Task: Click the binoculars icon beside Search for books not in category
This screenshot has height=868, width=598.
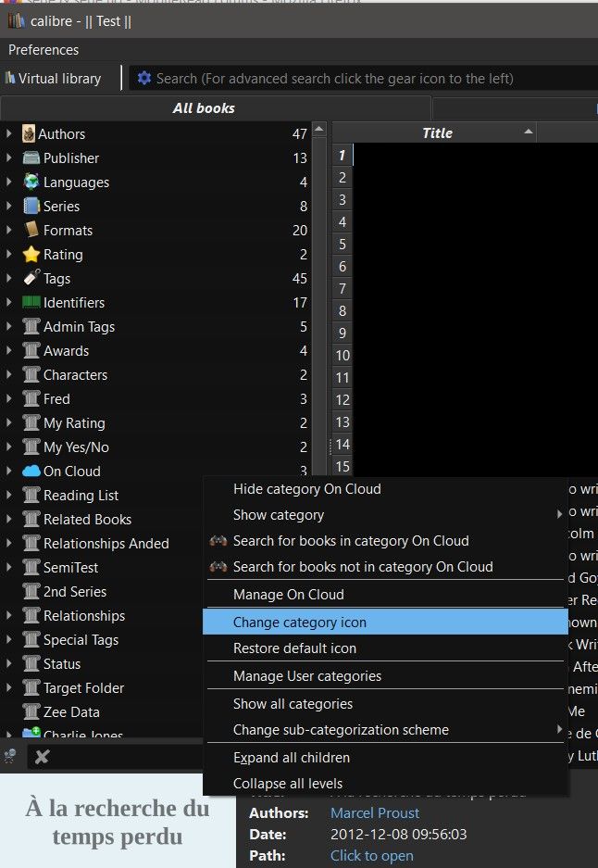Action: pyautogui.click(x=218, y=567)
